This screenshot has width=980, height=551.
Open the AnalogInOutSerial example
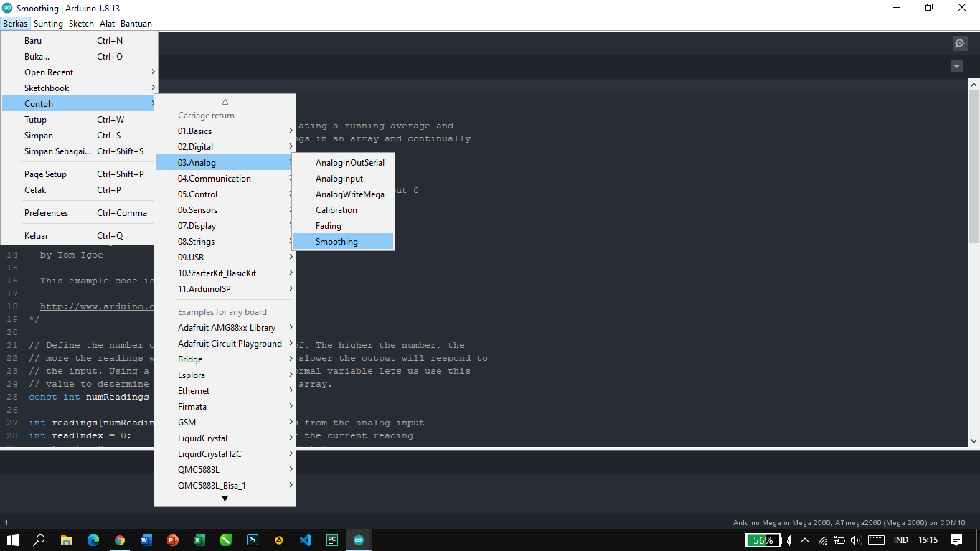point(343,163)
